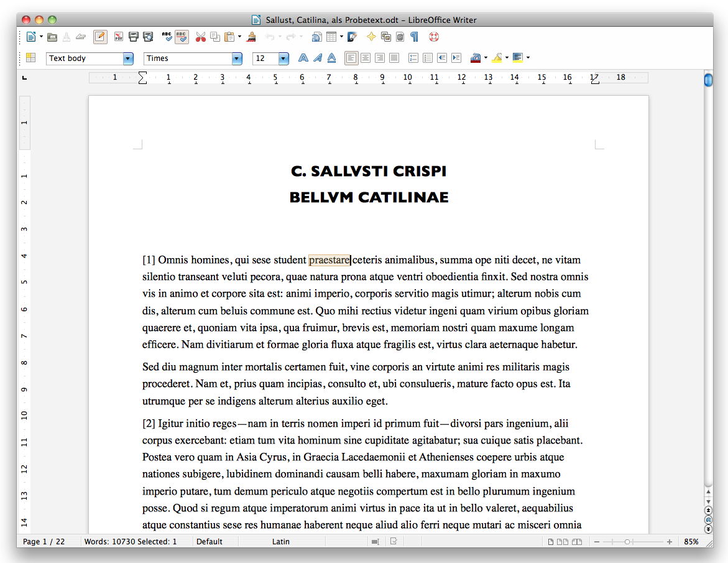This screenshot has width=728, height=563.
Task: Click the New document icon
Action: tap(31, 37)
